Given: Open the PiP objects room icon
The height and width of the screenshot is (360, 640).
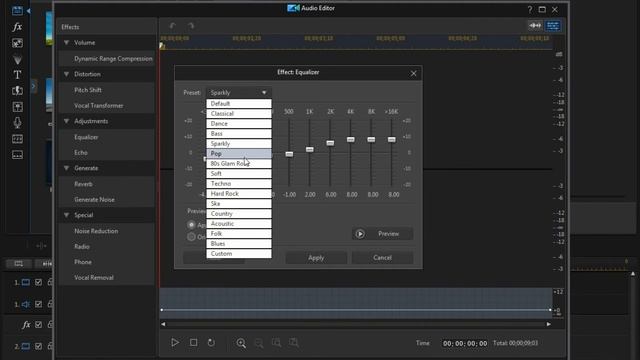Looking at the screenshot, I should click(x=17, y=43).
